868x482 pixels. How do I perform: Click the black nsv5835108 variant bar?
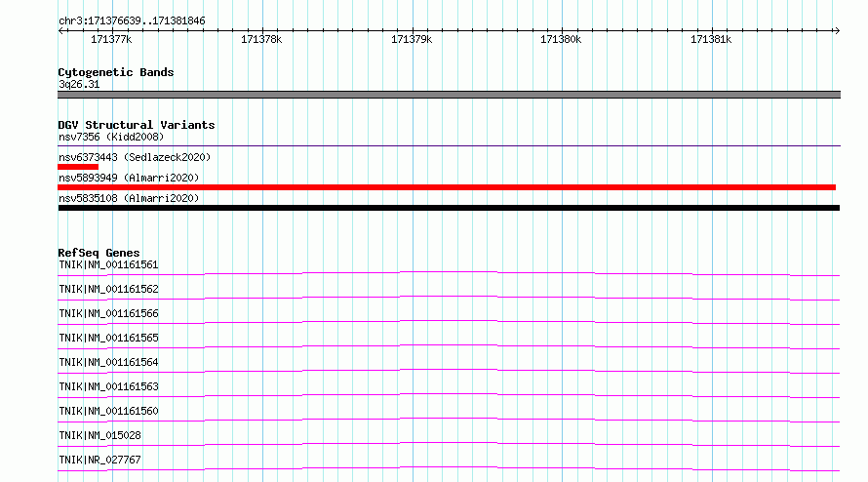(449, 208)
